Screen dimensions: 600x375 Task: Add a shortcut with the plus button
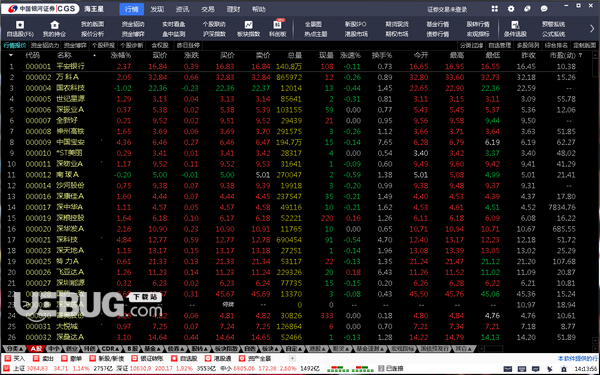[x=292, y=359]
